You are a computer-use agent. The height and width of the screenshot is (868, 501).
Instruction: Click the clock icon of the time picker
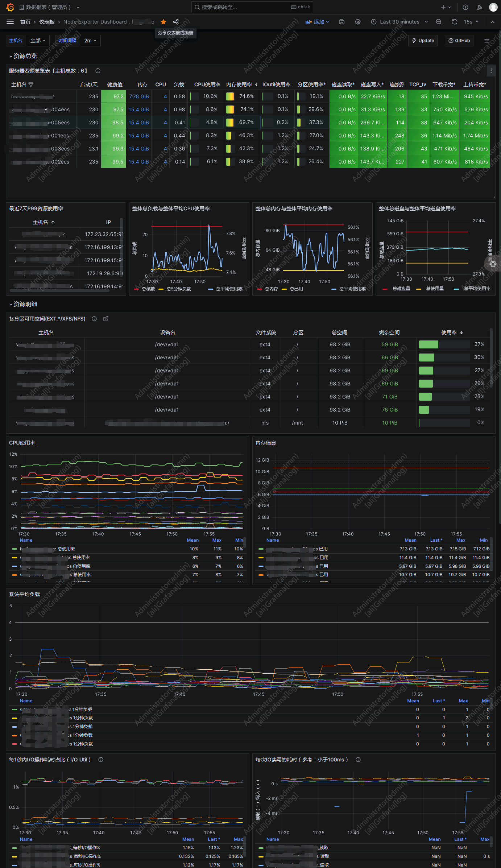(x=374, y=22)
